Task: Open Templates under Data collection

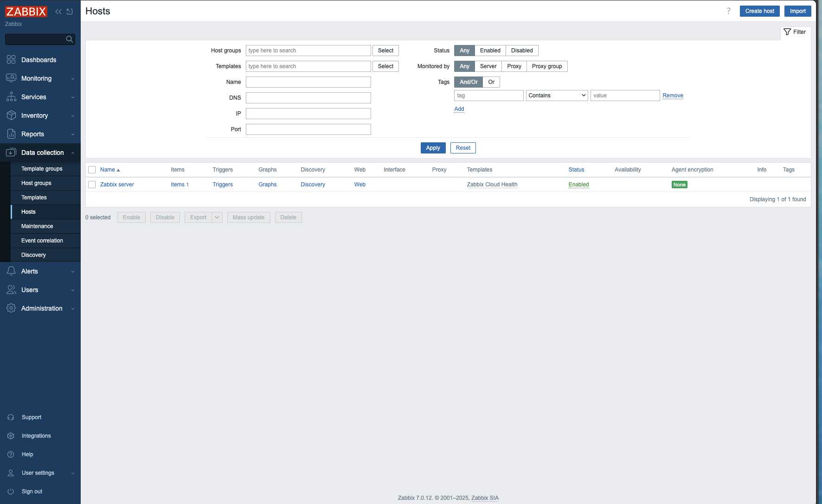Action: (34, 198)
